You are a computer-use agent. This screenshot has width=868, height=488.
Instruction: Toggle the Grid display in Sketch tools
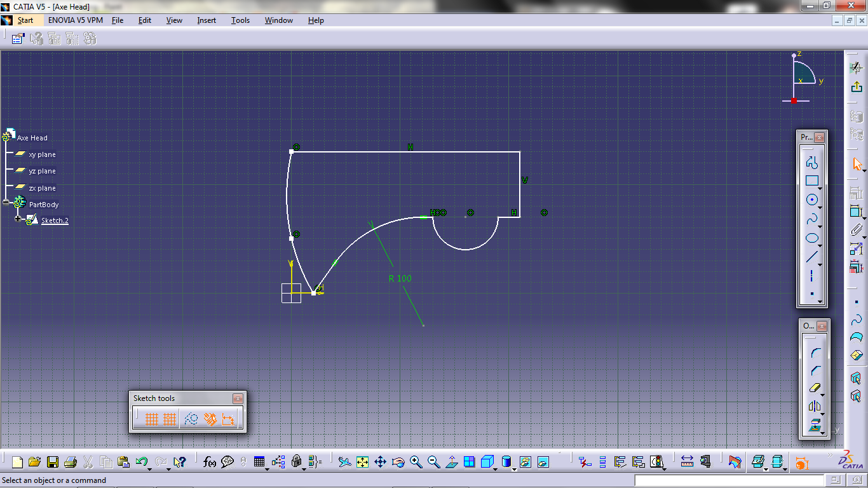pos(153,418)
